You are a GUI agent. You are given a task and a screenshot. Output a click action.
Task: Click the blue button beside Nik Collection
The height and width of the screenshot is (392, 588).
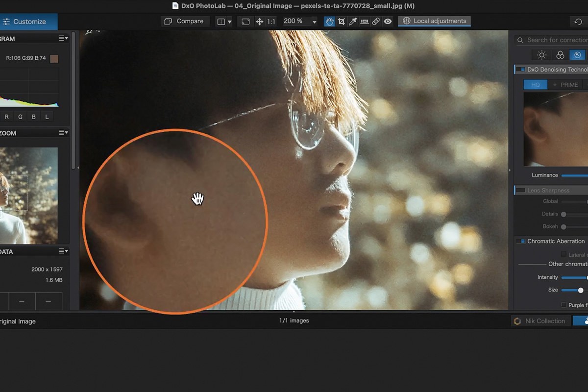coord(581,321)
